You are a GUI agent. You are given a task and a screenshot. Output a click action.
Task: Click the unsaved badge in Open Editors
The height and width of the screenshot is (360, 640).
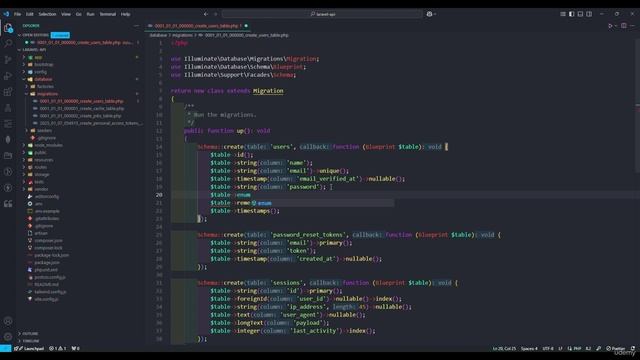(x=60, y=35)
